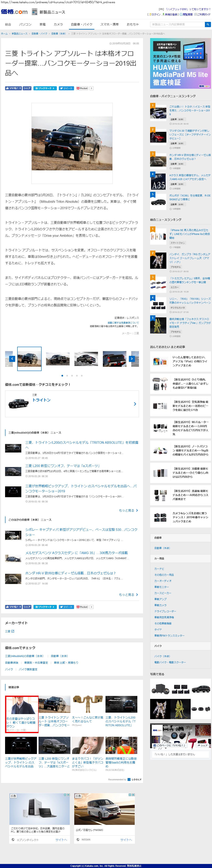Show previous gallery photos with left arrow
The image size is (212, 868).
click(x=12, y=358)
